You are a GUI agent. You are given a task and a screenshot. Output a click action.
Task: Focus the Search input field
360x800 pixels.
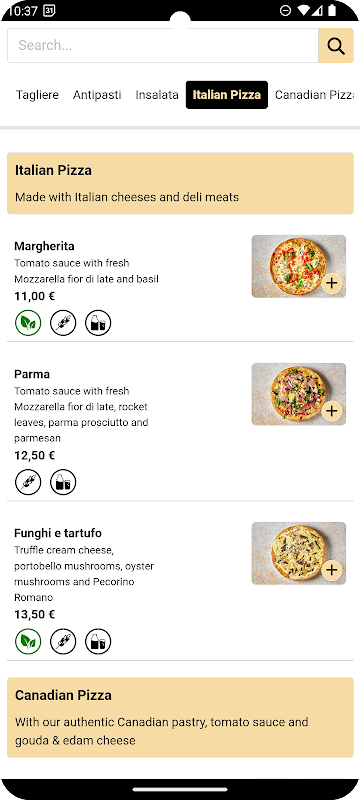coord(163,46)
